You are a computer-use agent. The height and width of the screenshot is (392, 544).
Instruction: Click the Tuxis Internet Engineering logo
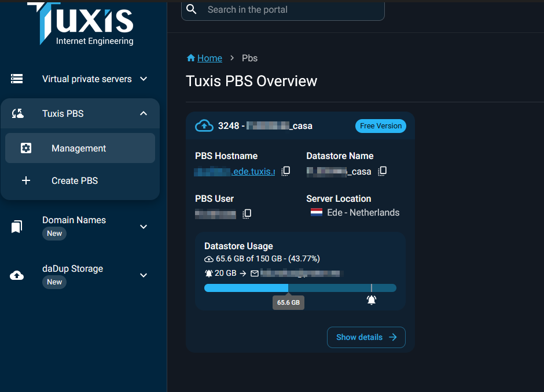coord(80,23)
